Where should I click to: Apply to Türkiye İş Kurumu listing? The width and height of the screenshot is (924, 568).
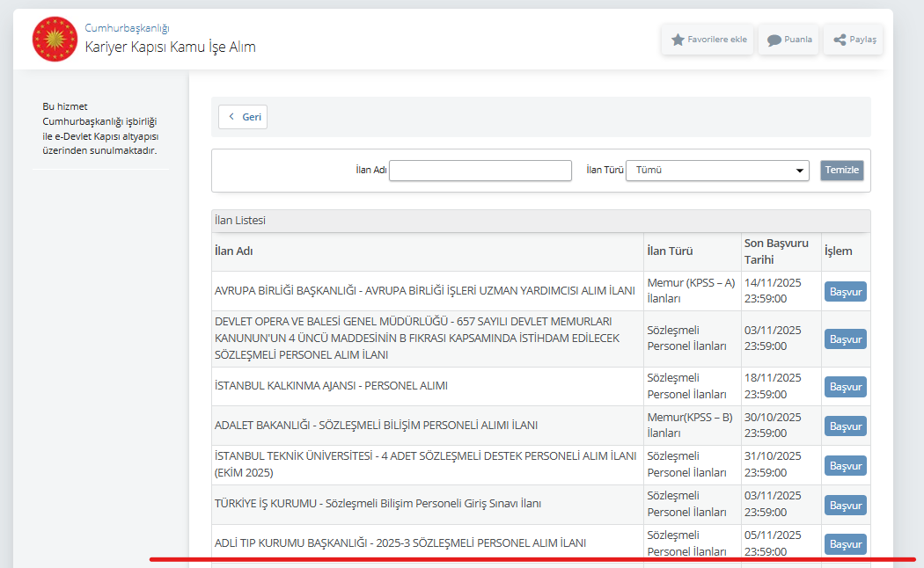(845, 506)
